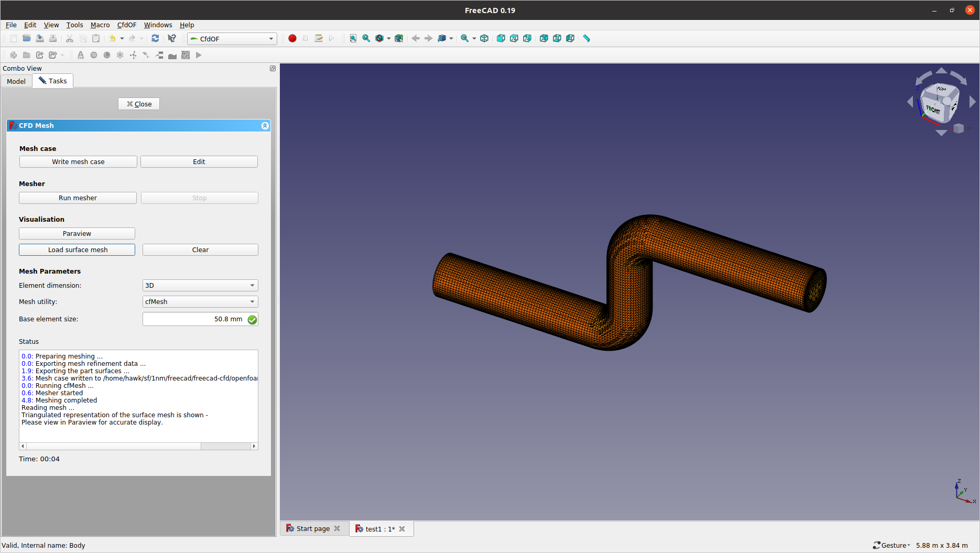Open the Gesture navigation style menu
Image resolution: width=980 pixels, height=553 pixels.
coord(891,545)
